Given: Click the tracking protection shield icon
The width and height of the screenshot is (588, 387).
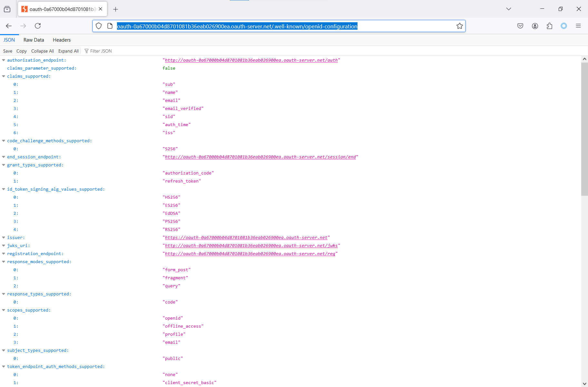Looking at the screenshot, I should (99, 26).
